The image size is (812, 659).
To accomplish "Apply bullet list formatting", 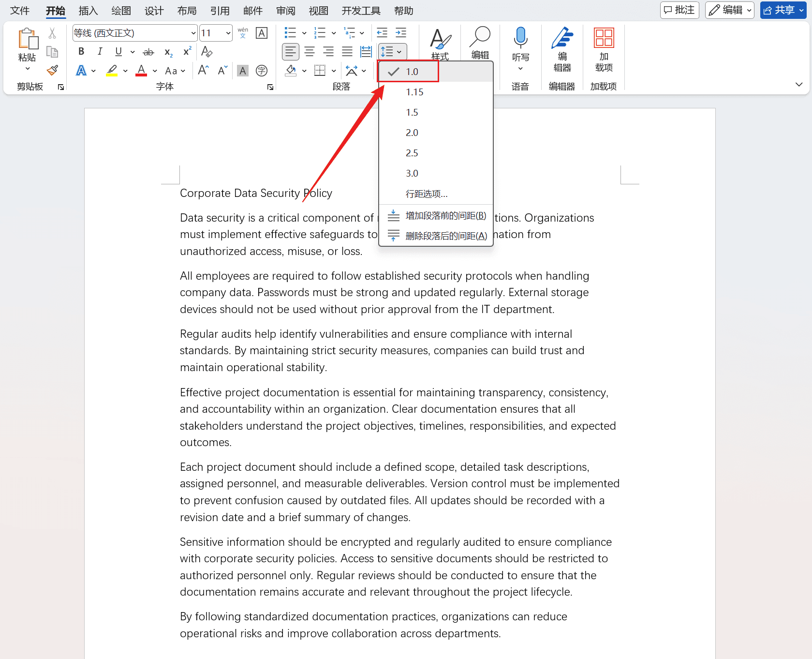I will point(290,33).
